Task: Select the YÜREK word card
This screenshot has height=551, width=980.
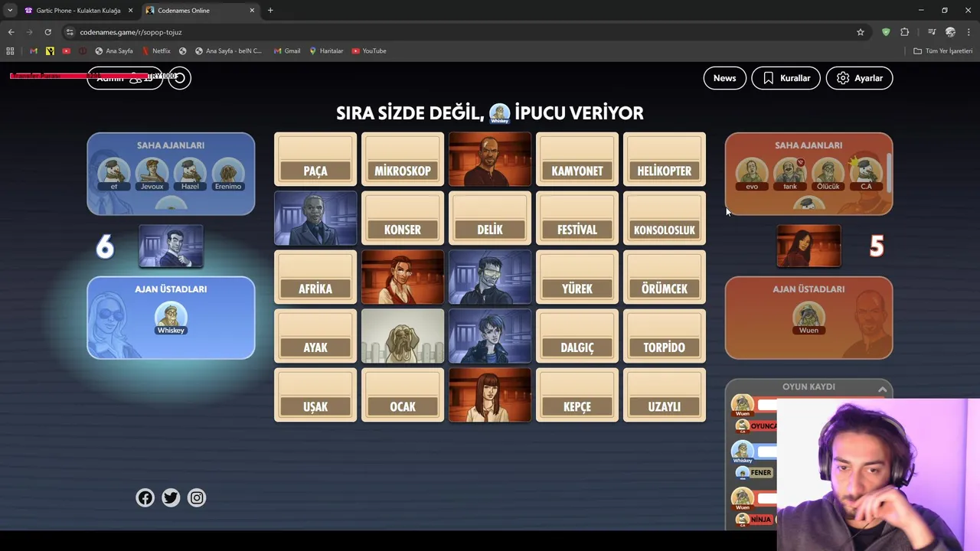Action: pos(577,277)
